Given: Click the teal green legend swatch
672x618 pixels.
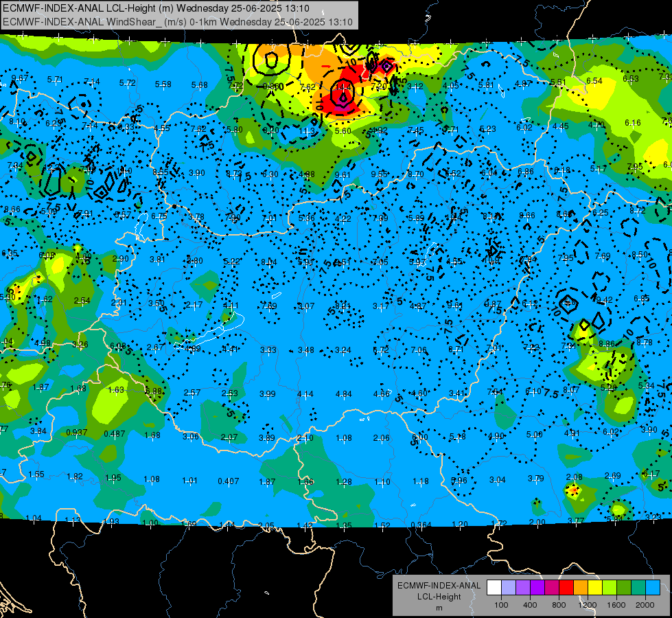Looking at the screenshot, I should pos(638,588).
